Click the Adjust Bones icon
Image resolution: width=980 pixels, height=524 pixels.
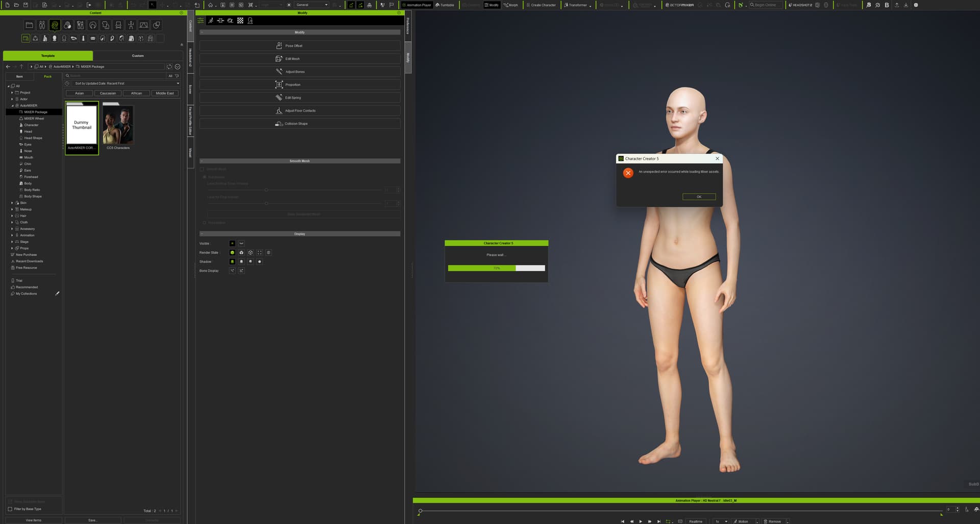click(x=279, y=72)
